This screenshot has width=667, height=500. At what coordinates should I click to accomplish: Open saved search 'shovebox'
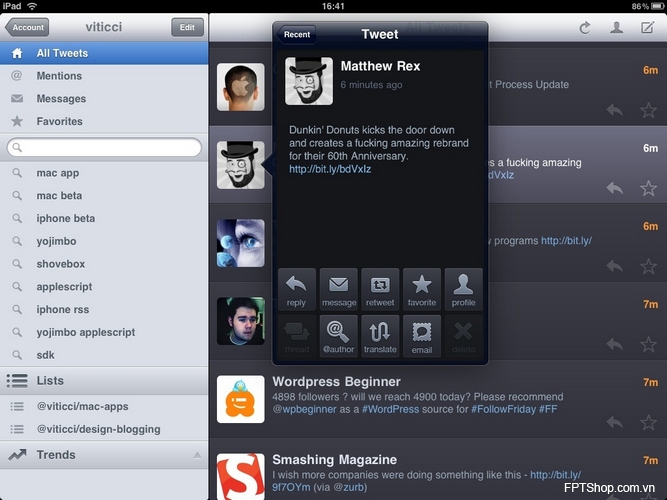point(104,264)
